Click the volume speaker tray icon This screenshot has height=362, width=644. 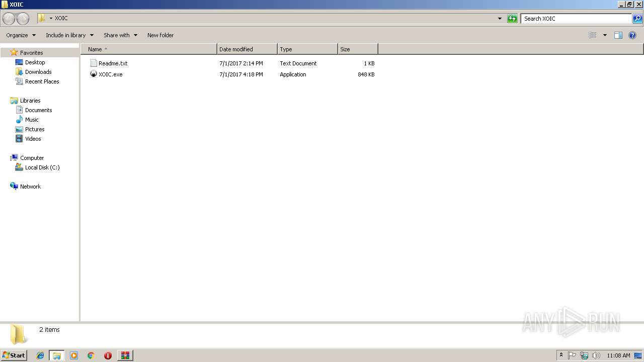(596, 355)
